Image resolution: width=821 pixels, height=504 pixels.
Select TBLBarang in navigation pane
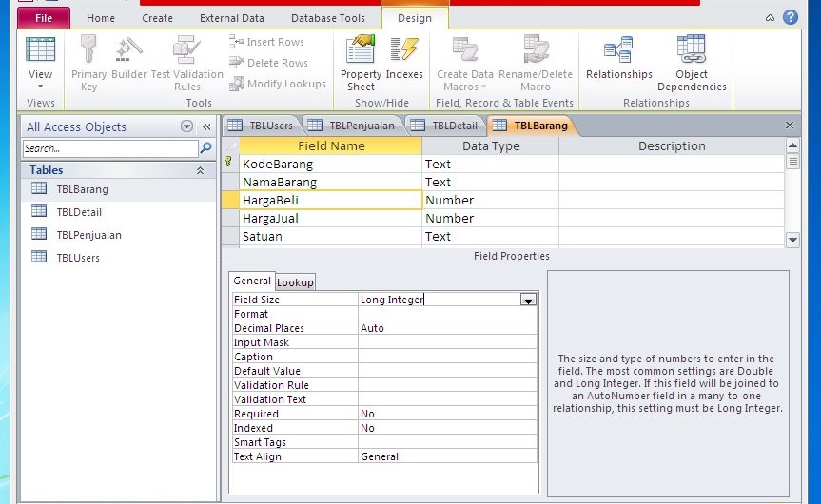click(x=118, y=189)
